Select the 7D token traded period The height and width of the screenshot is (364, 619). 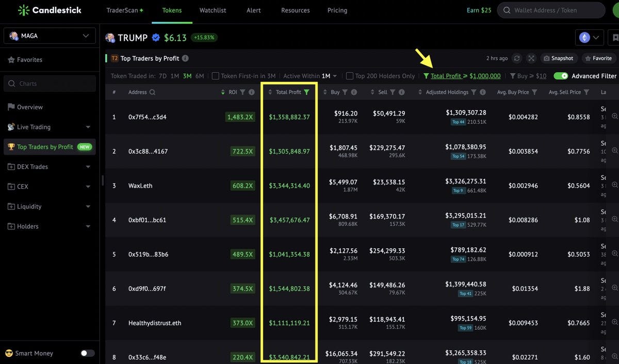[x=162, y=76]
